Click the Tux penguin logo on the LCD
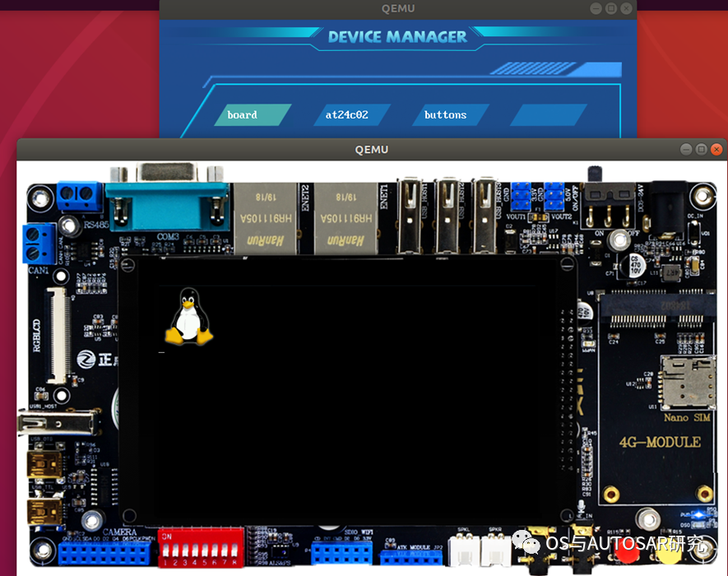Image resolution: width=728 pixels, height=576 pixels. (x=189, y=316)
